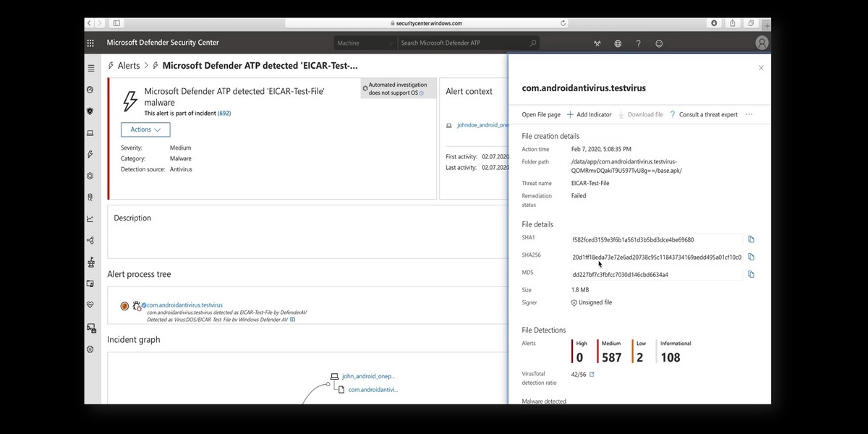The image size is (868, 434).
Task: Click Add Indicator
Action: tap(590, 114)
